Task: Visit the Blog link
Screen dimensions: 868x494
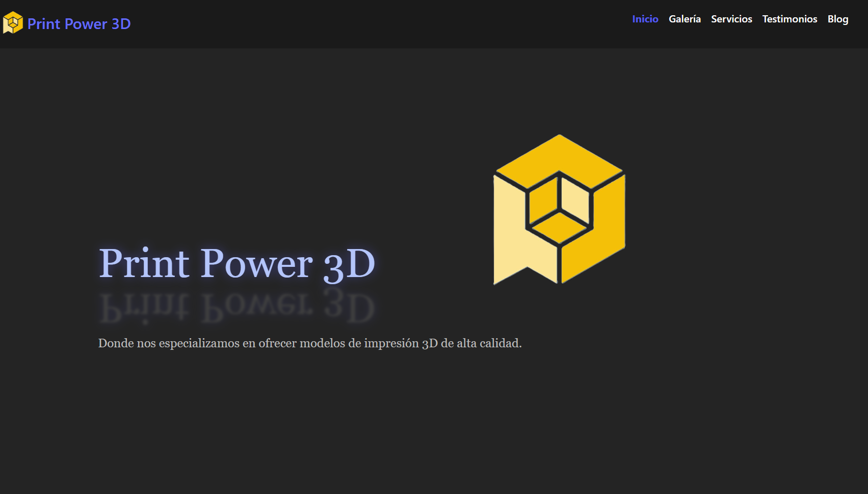Action: (x=837, y=19)
